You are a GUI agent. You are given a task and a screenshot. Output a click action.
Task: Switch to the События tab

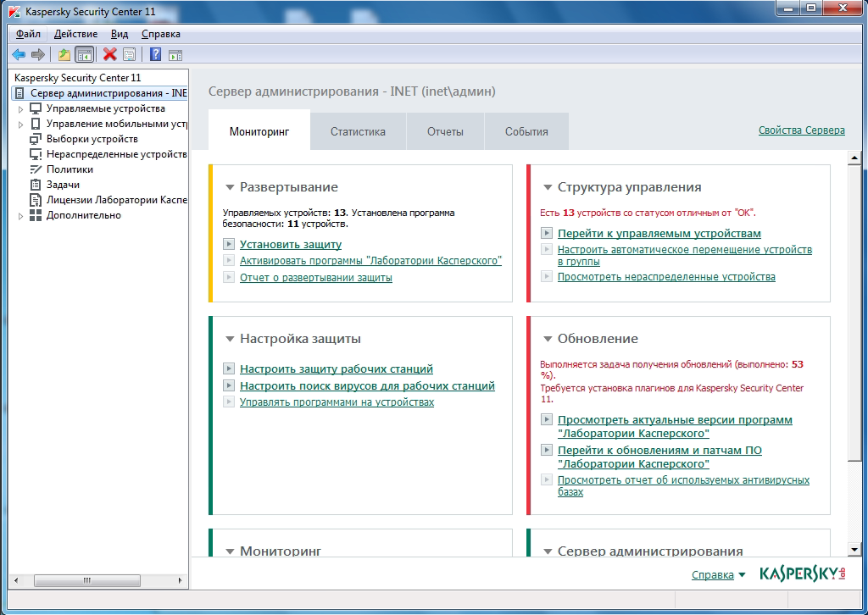pyautogui.click(x=526, y=132)
